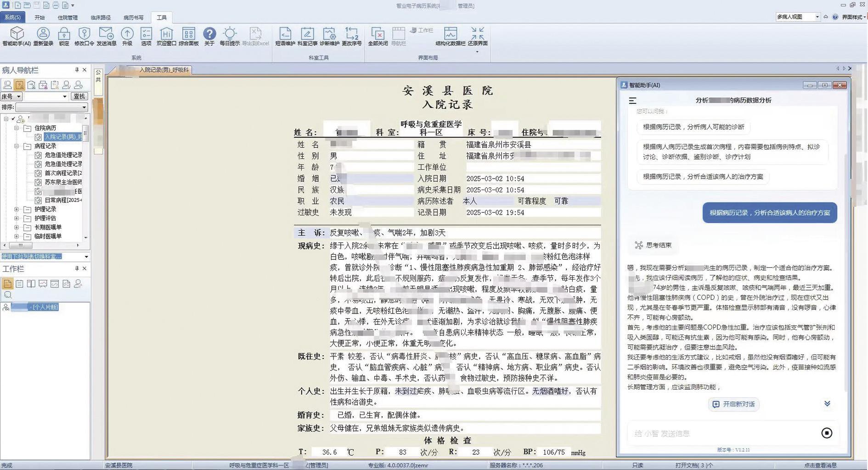Click the 重新登录 ribbon icon
The height and width of the screenshot is (470, 868).
[x=43, y=36]
